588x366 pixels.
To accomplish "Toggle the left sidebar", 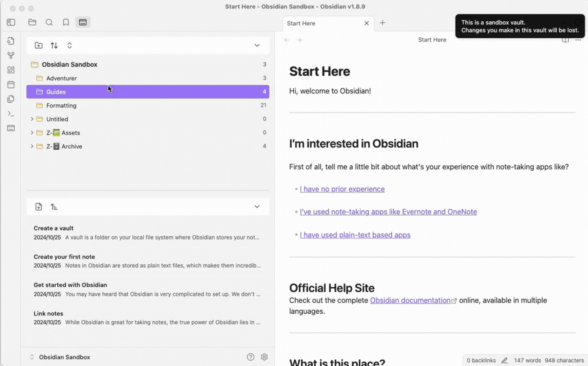I will (11, 22).
